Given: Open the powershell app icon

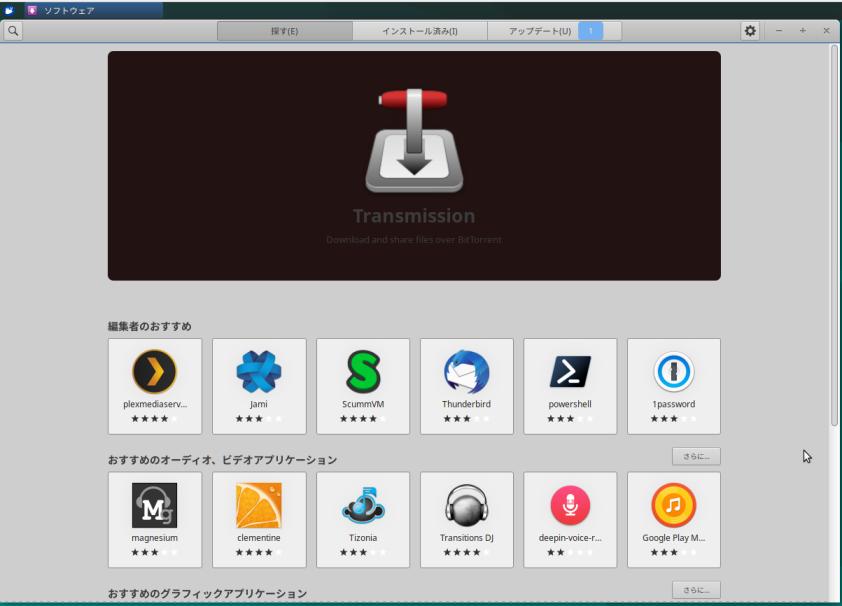Looking at the screenshot, I should [x=570, y=371].
